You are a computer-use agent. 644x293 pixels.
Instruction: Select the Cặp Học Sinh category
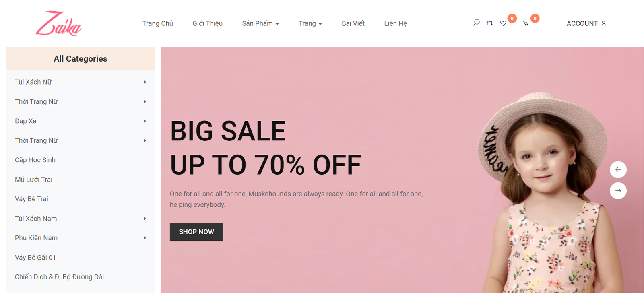(x=35, y=160)
